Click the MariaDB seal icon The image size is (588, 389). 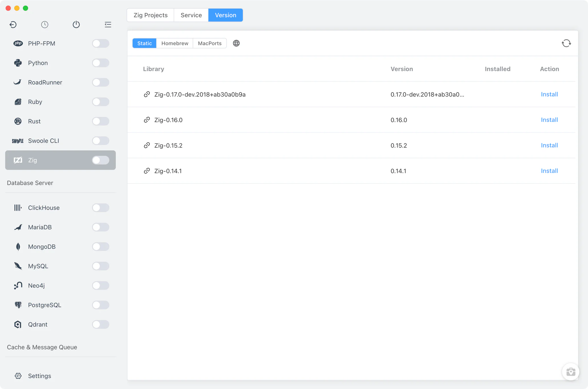coord(18,227)
